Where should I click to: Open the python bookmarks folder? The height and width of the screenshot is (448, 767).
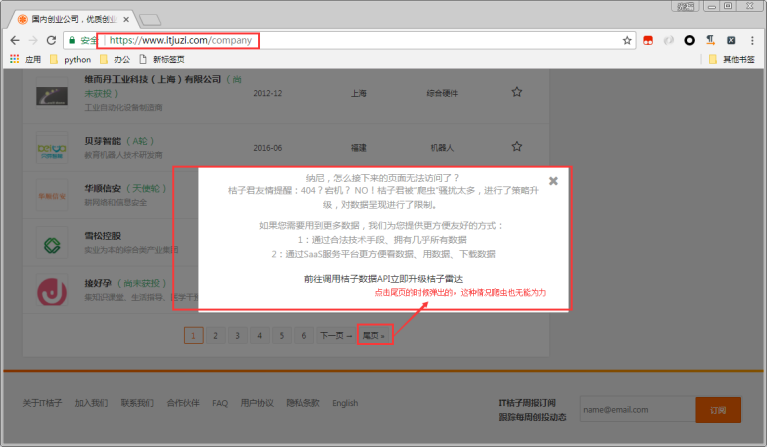click(x=71, y=59)
